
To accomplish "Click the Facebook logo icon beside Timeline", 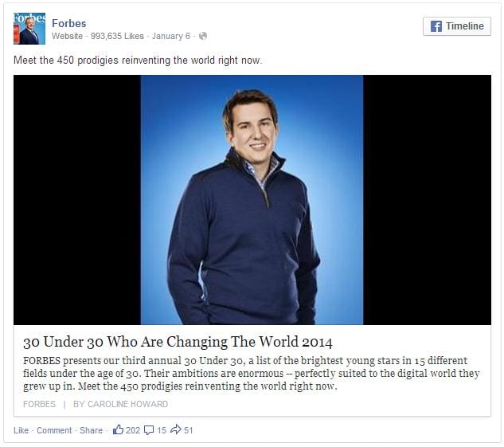I will click(436, 26).
